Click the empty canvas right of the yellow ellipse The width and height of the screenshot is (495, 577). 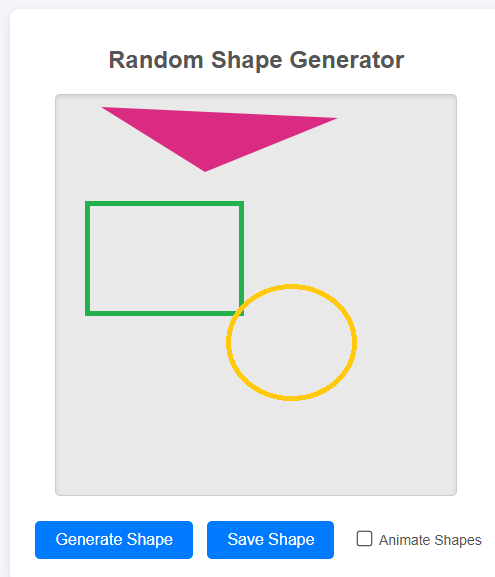405,342
